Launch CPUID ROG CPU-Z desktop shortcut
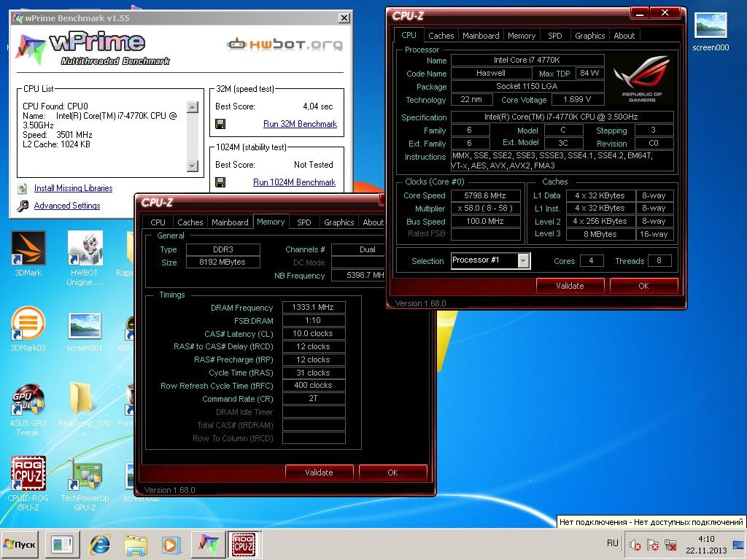747x560 pixels. 28,472
